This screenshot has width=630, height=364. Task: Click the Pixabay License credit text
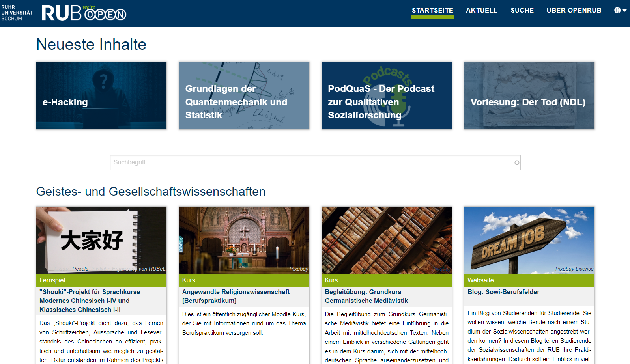click(574, 269)
